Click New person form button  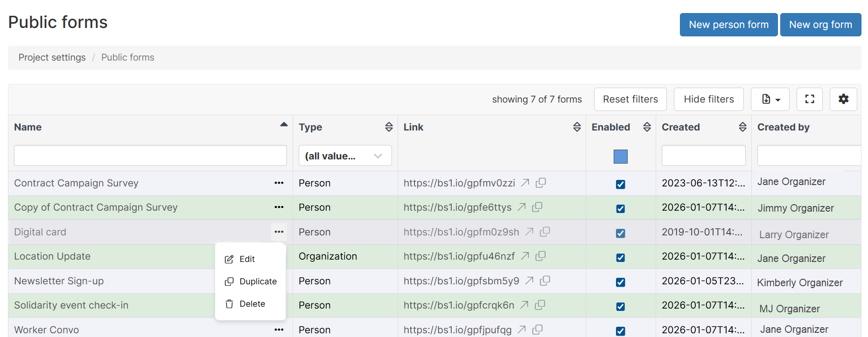[728, 25]
